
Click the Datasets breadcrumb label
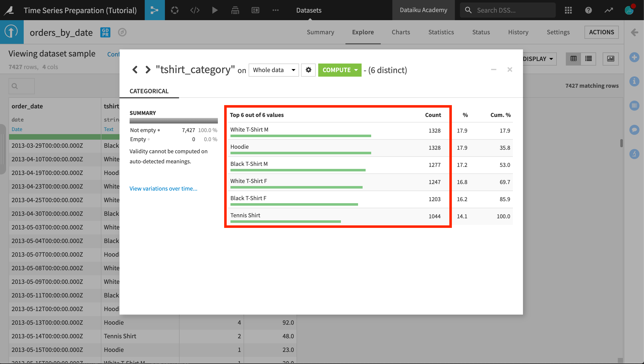(x=309, y=10)
